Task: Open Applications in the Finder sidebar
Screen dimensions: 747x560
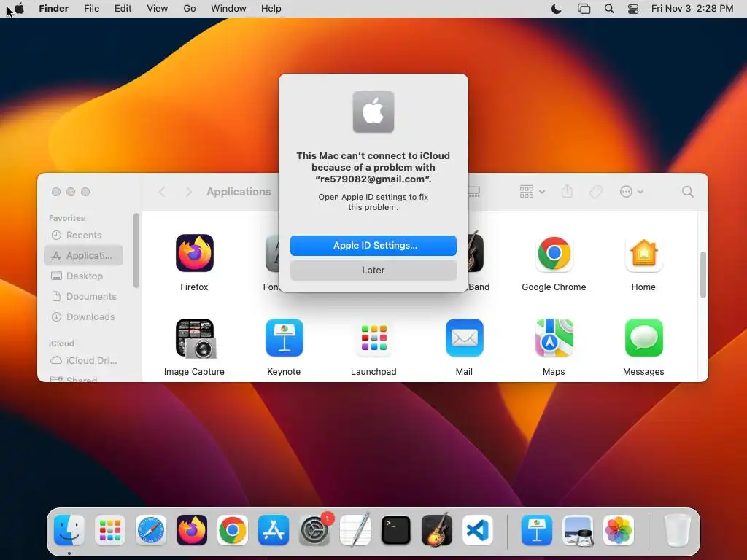Action: pyautogui.click(x=84, y=256)
